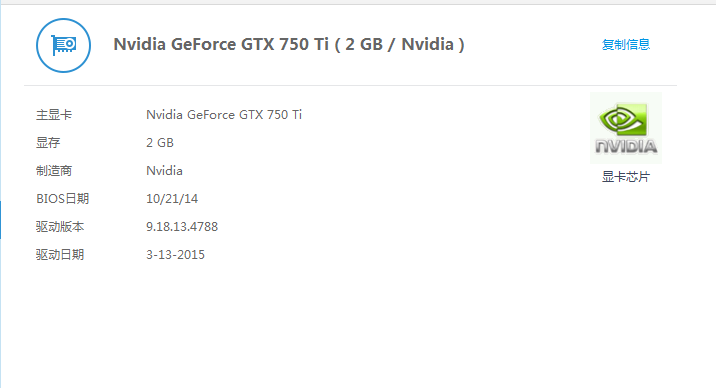The height and width of the screenshot is (388, 716).
Task: Click the 显存 label
Action: [x=48, y=143]
